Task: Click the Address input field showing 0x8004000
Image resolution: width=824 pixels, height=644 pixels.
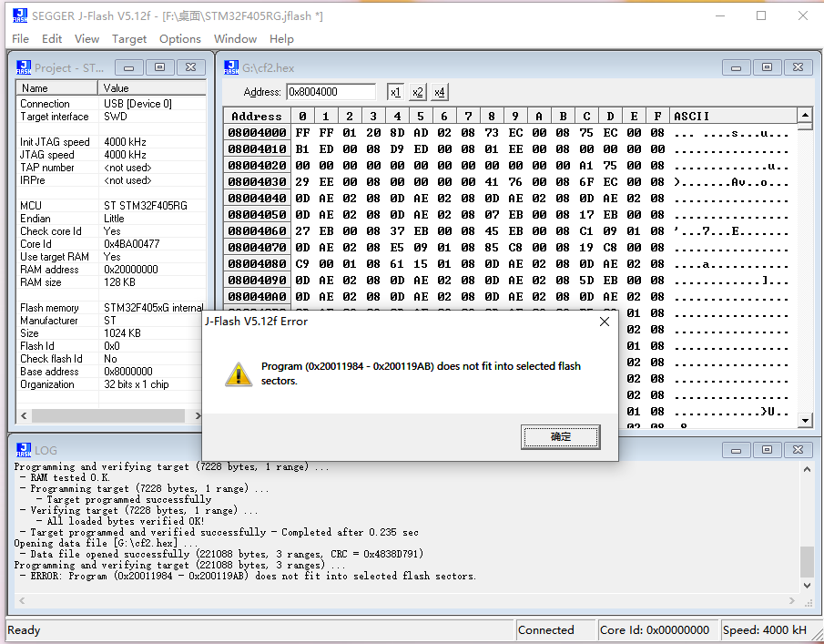Action: tap(331, 92)
